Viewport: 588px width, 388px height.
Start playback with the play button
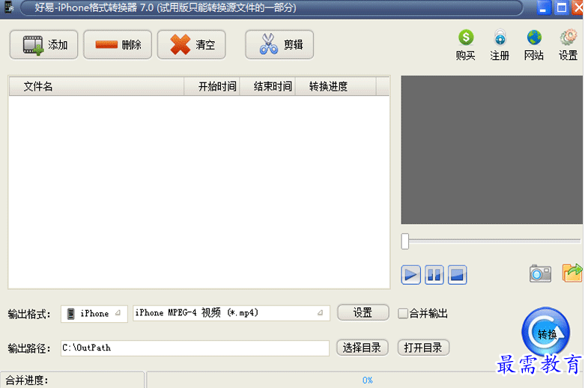pos(410,275)
